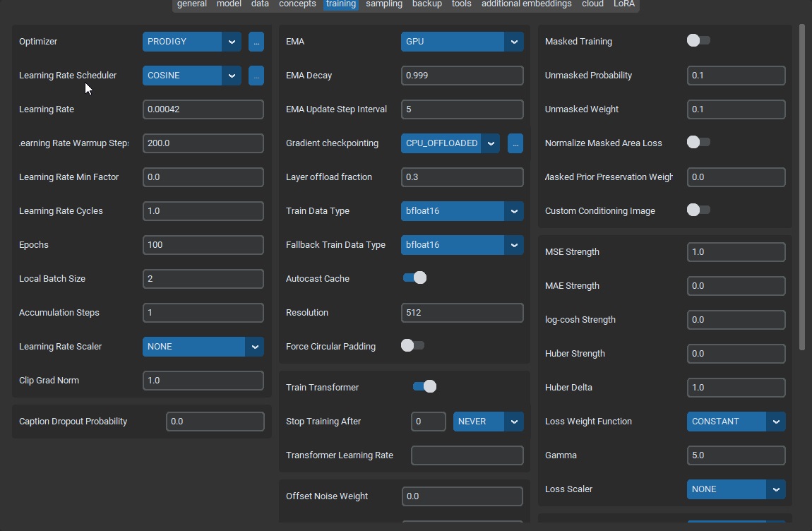Click the Huber Delta field
This screenshot has height=531, width=812.
tap(736, 388)
